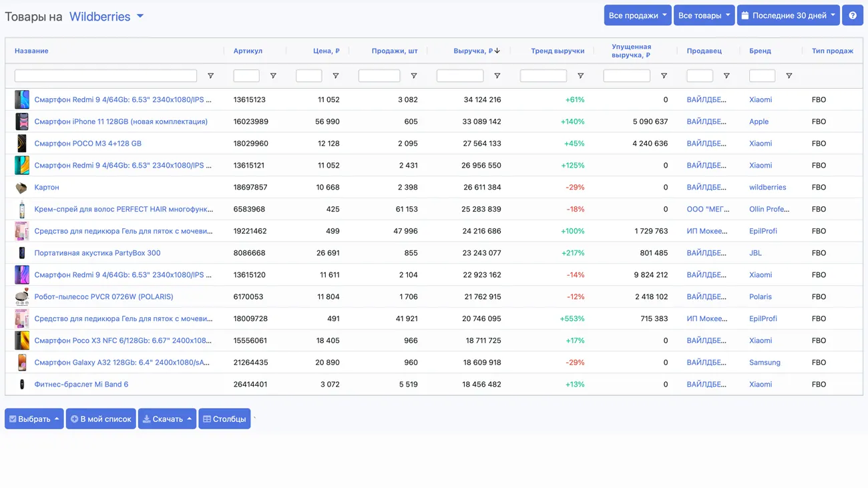This screenshot has width=868, height=488.
Task: Open the Все продажи dropdown
Action: [637, 15]
